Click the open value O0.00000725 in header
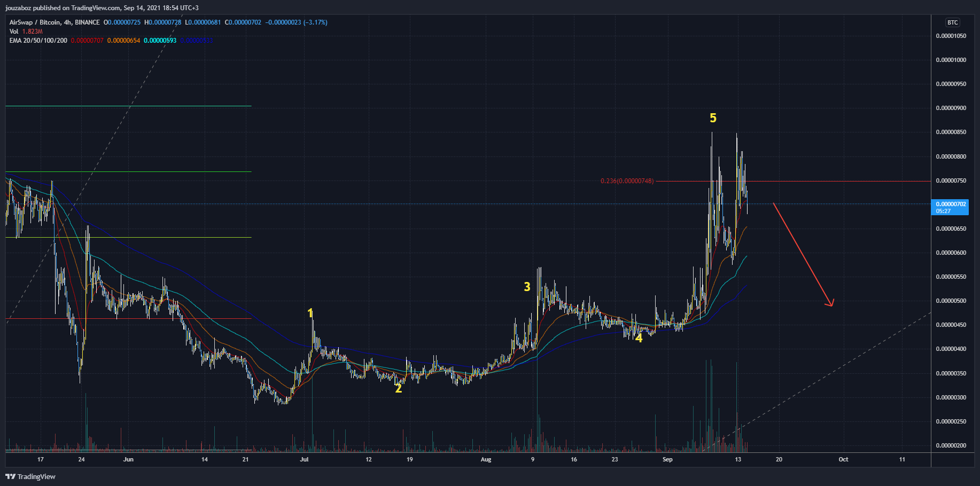The width and height of the screenshot is (980, 486). click(x=122, y=22)
